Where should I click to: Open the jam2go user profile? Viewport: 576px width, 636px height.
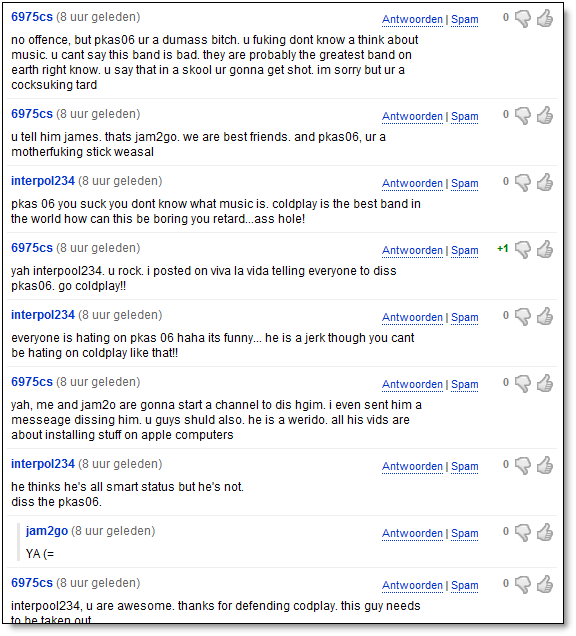click(47, 531)
